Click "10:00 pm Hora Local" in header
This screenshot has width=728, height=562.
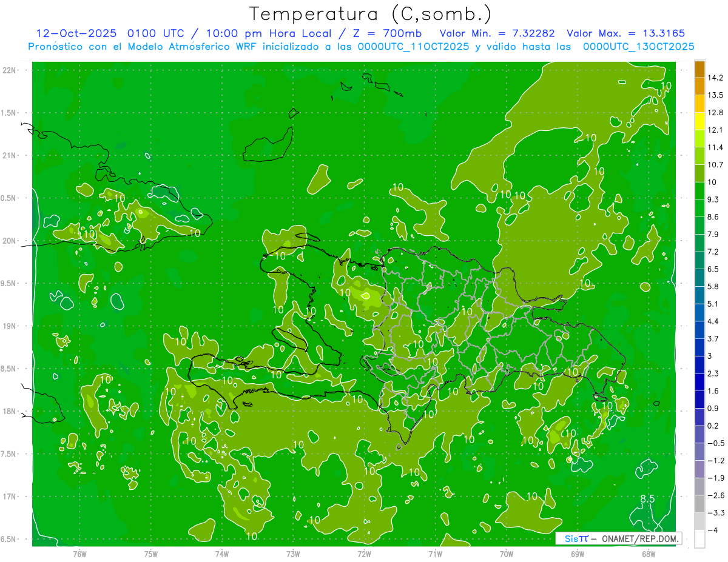(269, 33)
